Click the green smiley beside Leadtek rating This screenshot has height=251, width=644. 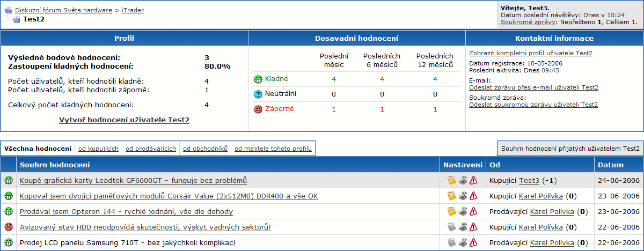coord(9,181)
